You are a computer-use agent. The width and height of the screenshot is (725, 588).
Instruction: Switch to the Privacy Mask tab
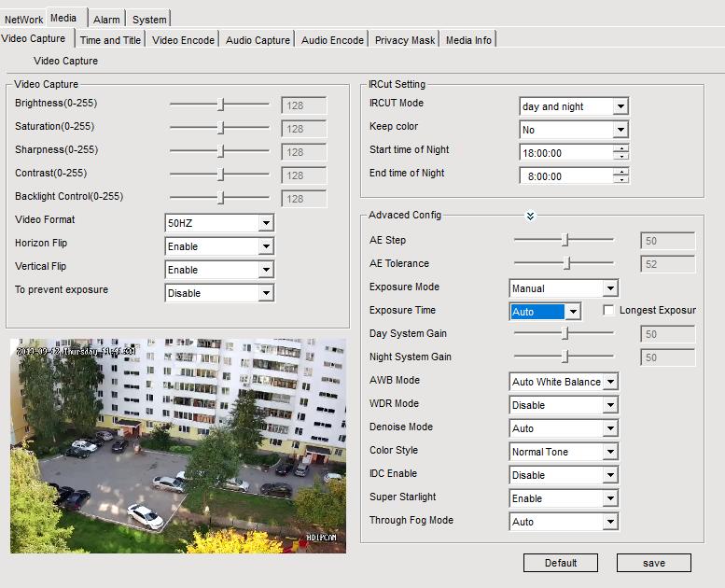(x=405, y=40)
